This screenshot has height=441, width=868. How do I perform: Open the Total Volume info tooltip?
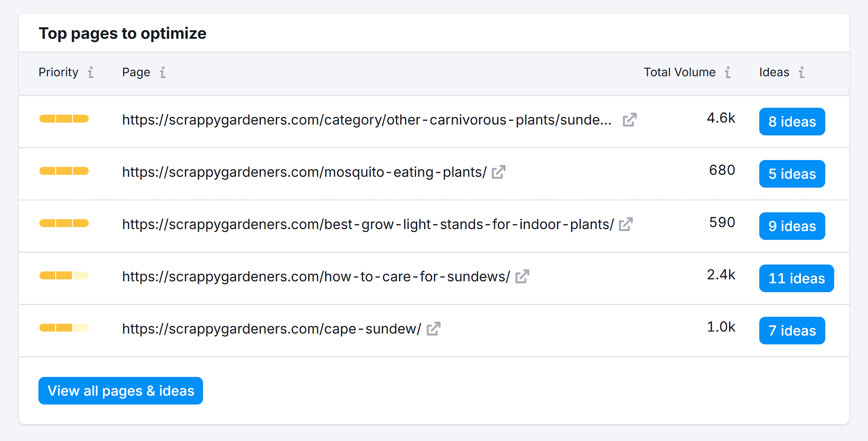728,73
